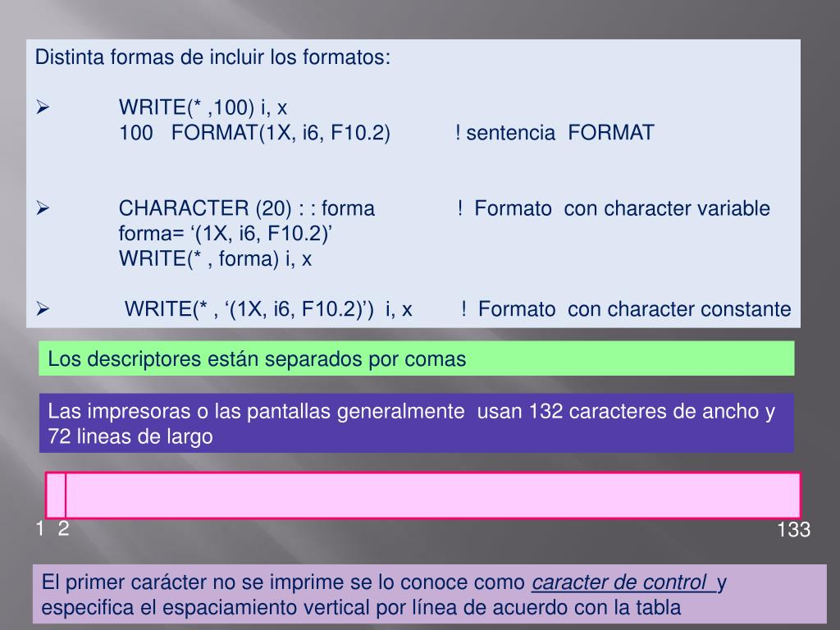The height and width of the screenshot is (630, 840).
Task: Select the 'CHARACTER (20) : : forma' declaration
Action: (246, 208)
